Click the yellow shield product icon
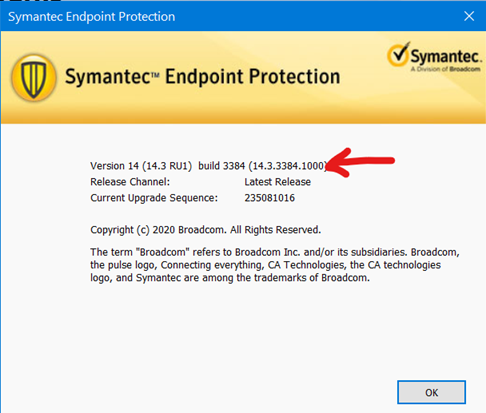Screen dimensions: 486x413 point(34,78)
